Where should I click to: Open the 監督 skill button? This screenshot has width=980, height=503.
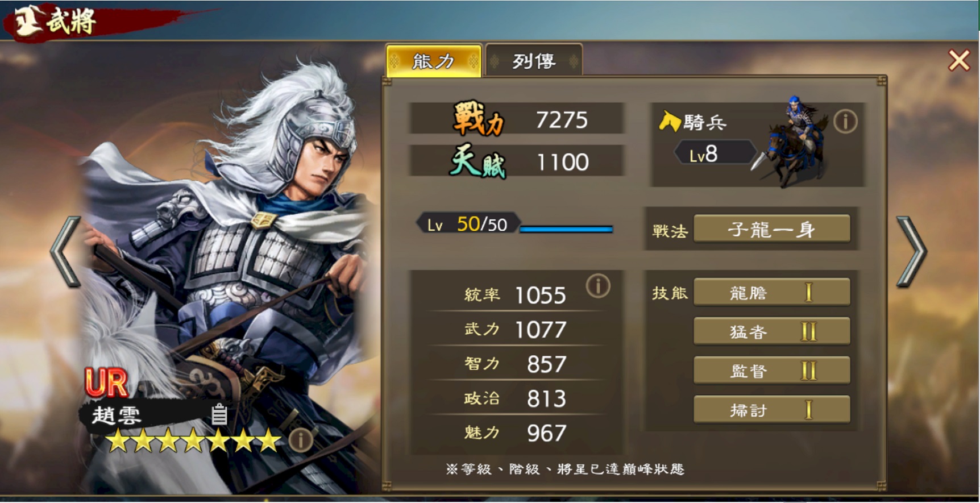point(772,371)
